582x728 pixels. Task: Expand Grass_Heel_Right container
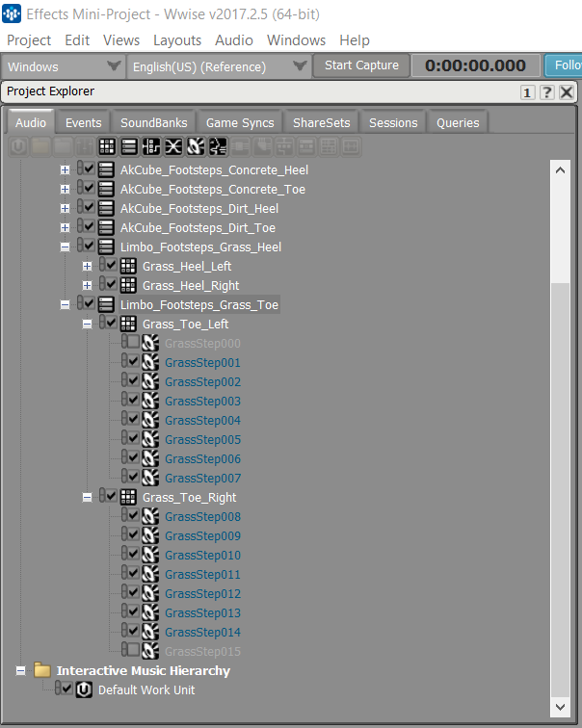click(87, 286)
